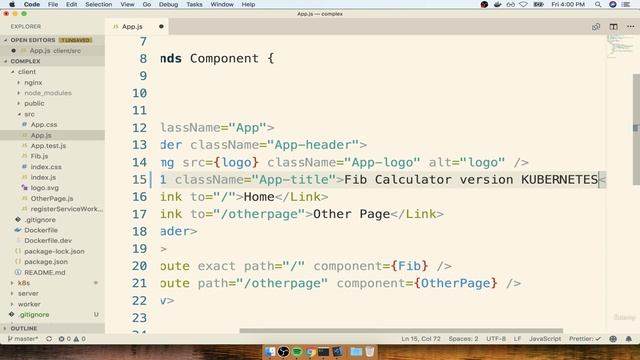Expand the node_modules folder
The width and height of the screenshot is (640, 360).
click(48, 93)
